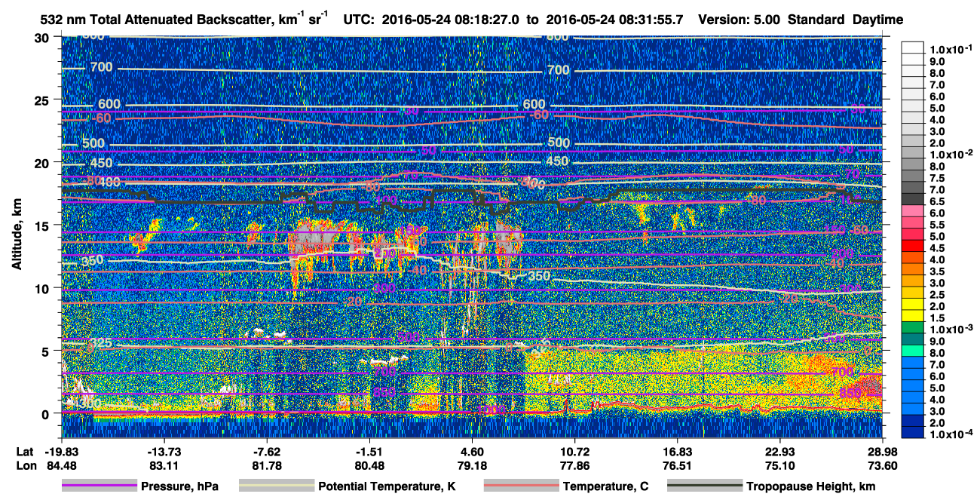Select longitude value 79.18
980x503 pixels.
coord(473,465)
